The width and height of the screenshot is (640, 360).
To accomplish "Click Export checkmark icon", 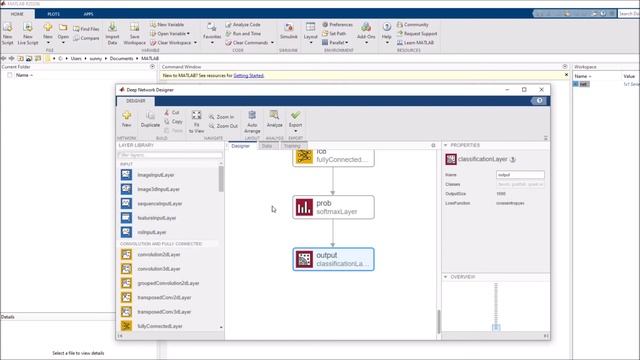I will click(296, 115).
